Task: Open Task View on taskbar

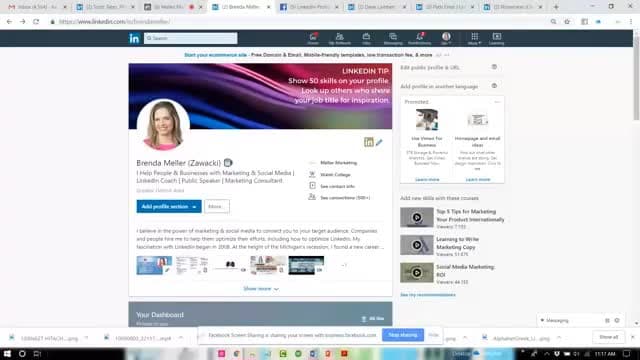Action: click(37, 353)
